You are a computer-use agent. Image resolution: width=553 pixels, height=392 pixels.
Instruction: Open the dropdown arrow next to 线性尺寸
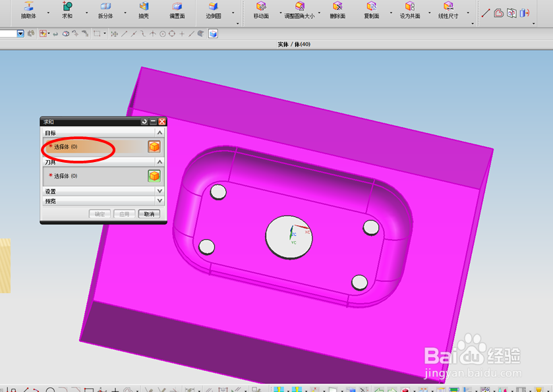[468, 13]
